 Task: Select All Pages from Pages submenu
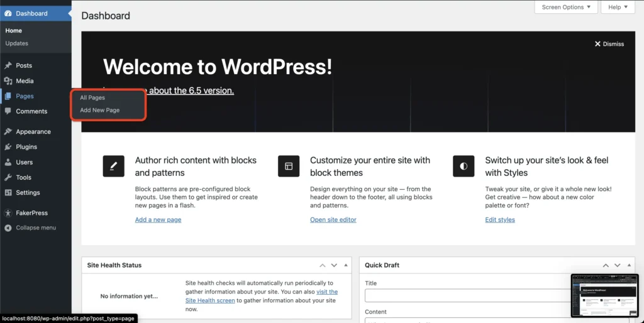pos(92,98)
